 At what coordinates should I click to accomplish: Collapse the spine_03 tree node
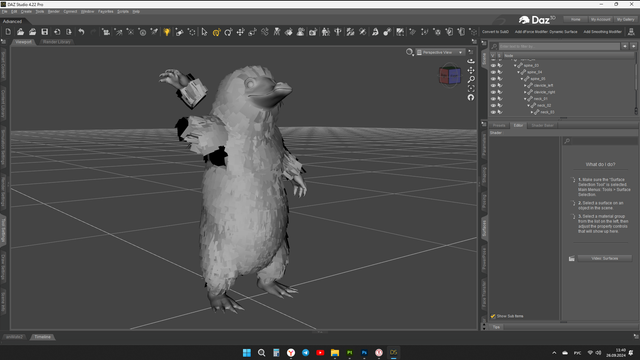coord(515,65)
